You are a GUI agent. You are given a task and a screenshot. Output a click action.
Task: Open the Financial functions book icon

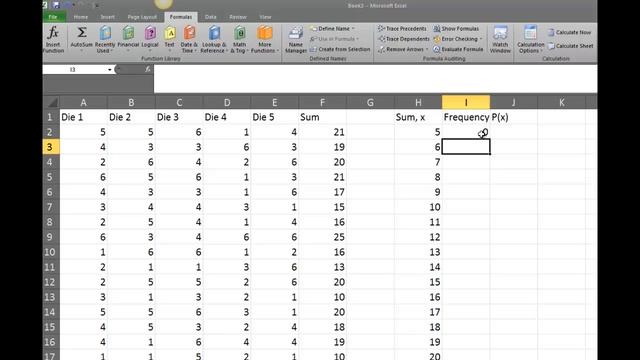click(x=128, y=33)
